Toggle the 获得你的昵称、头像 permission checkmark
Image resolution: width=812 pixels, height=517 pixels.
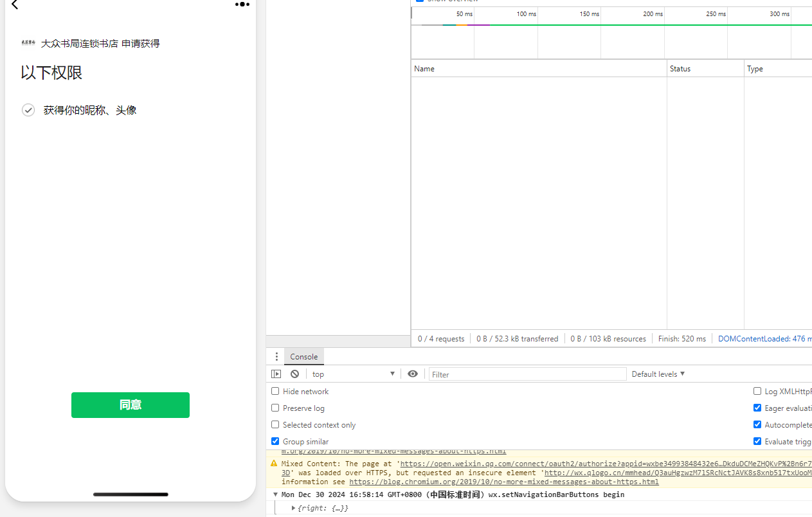pos(28,110)
